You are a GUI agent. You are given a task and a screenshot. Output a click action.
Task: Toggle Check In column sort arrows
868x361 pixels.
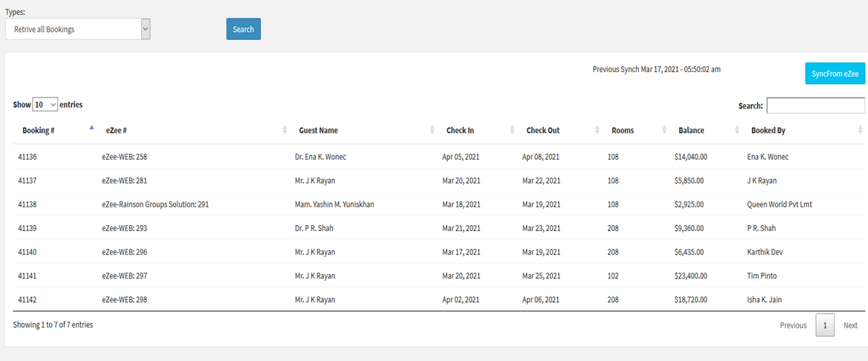coord(512,130)
